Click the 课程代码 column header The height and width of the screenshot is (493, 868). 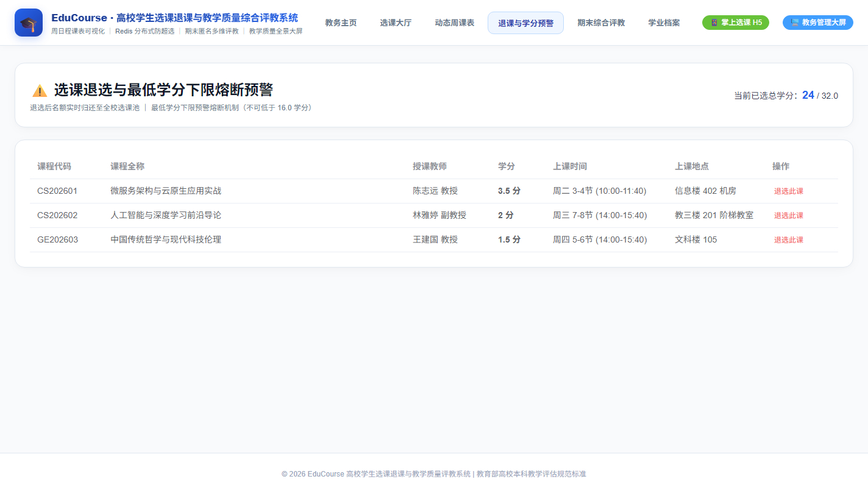(x=54, y=166)
